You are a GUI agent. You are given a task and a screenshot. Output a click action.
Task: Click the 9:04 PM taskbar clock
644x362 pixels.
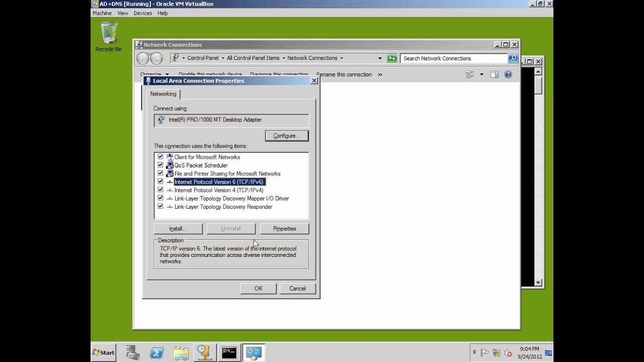529,349
